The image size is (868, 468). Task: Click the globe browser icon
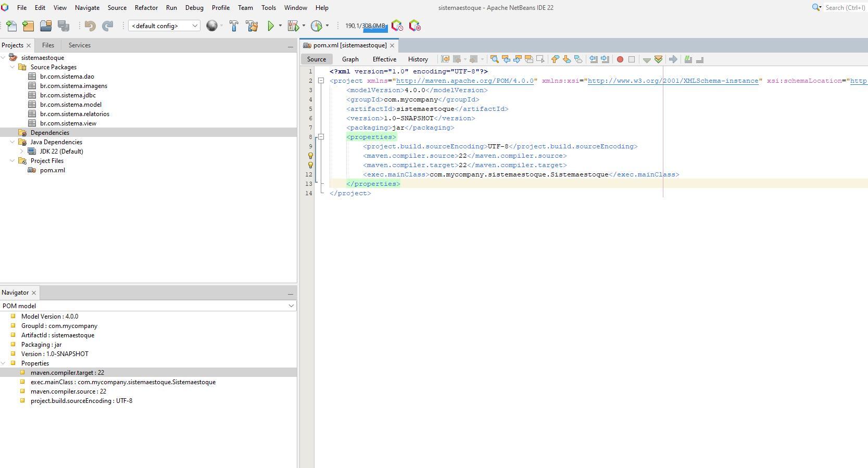(x=211, y=26)
